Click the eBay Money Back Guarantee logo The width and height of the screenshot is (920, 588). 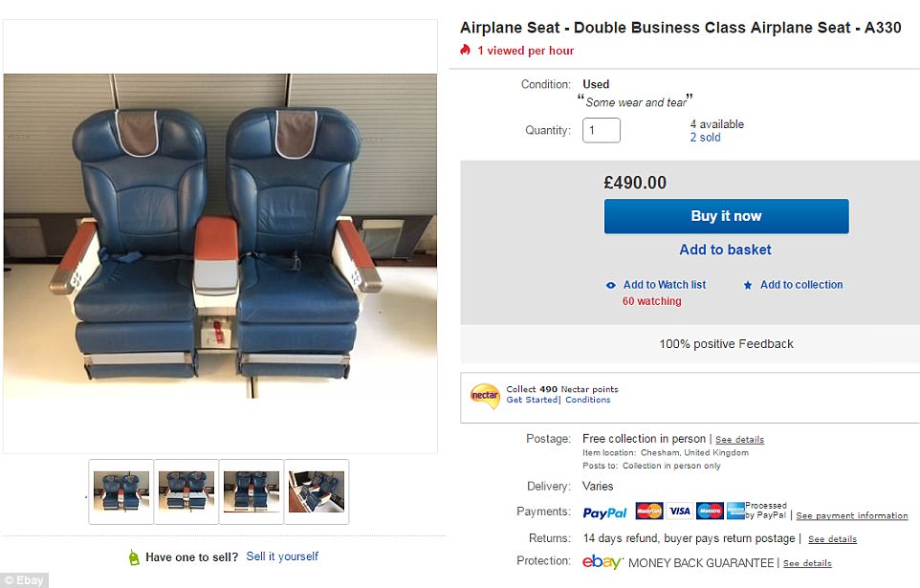click(602, 562)
